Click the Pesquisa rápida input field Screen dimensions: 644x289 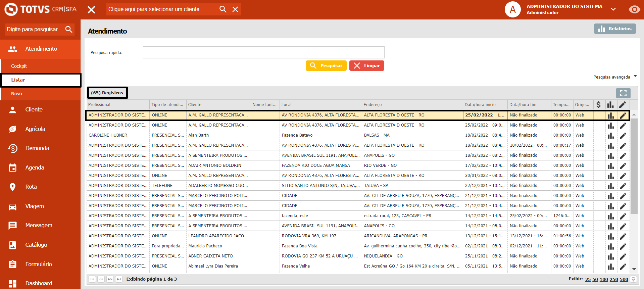coord(263,52)
